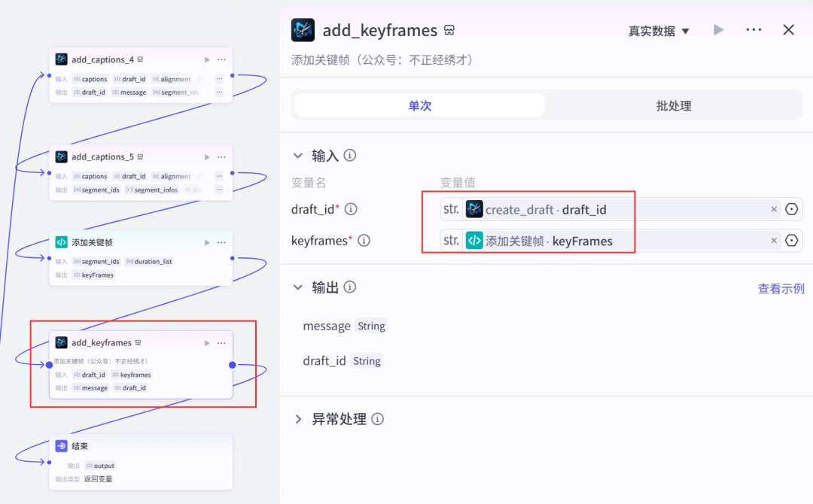Run the add_captions_4 node
The image size is (813, 504).
pos(207,59)
